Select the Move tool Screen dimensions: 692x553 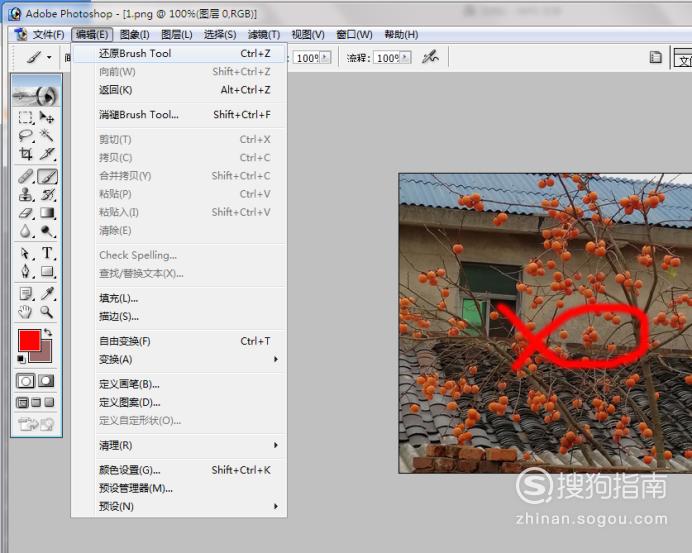(47, 117)
